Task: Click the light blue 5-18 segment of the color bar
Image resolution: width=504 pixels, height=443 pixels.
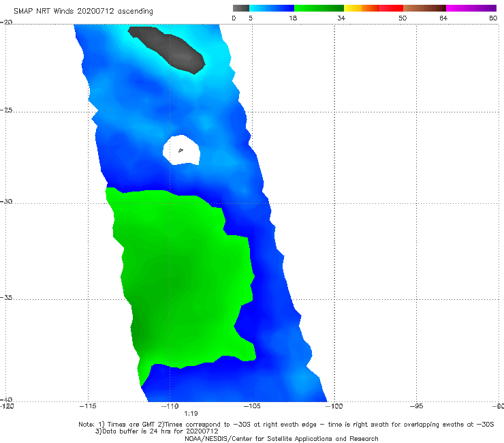Action: coord(272,8)
